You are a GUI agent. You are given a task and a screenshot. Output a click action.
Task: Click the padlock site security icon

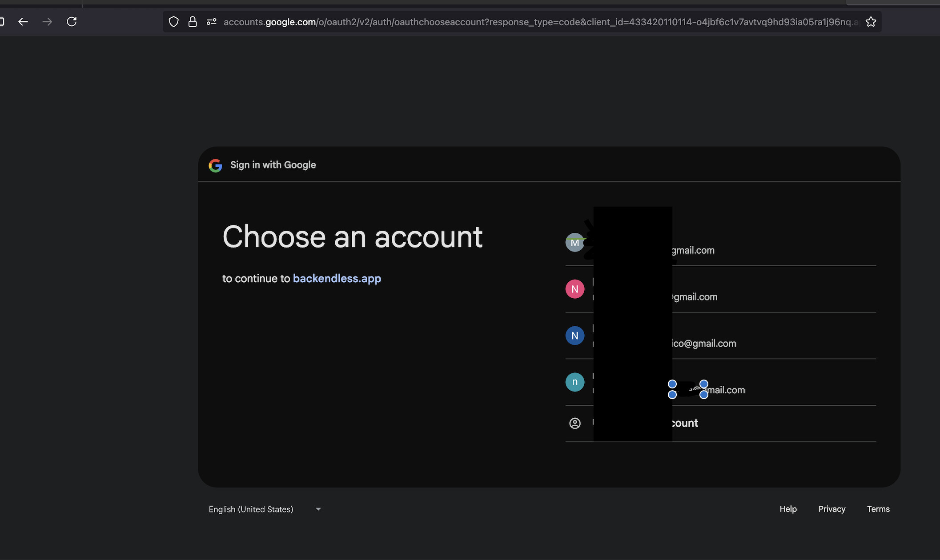[193, 22]
